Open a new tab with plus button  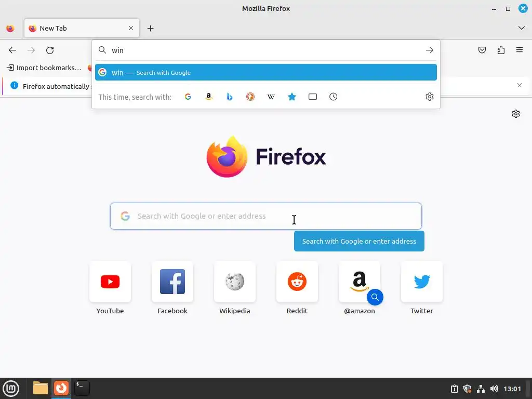151,28
